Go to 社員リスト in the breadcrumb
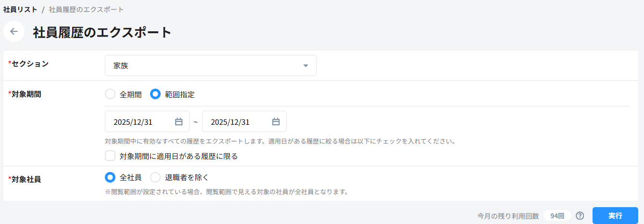 [20, 10]
